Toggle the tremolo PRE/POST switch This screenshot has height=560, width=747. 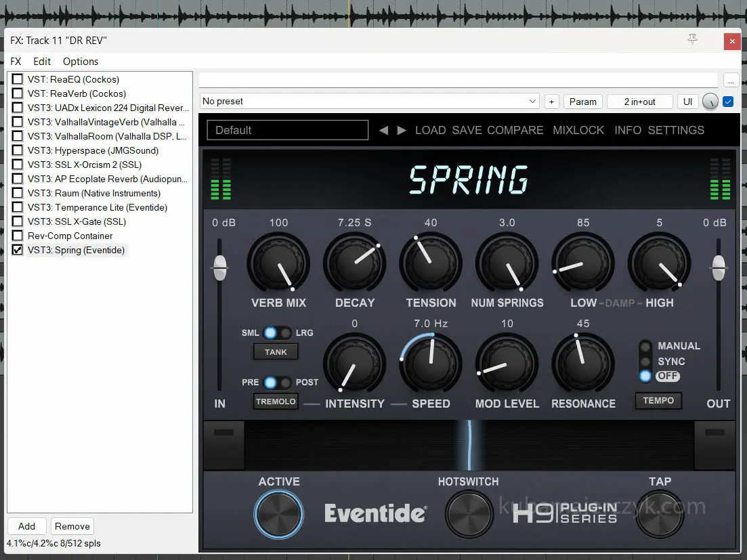[278, 383]
